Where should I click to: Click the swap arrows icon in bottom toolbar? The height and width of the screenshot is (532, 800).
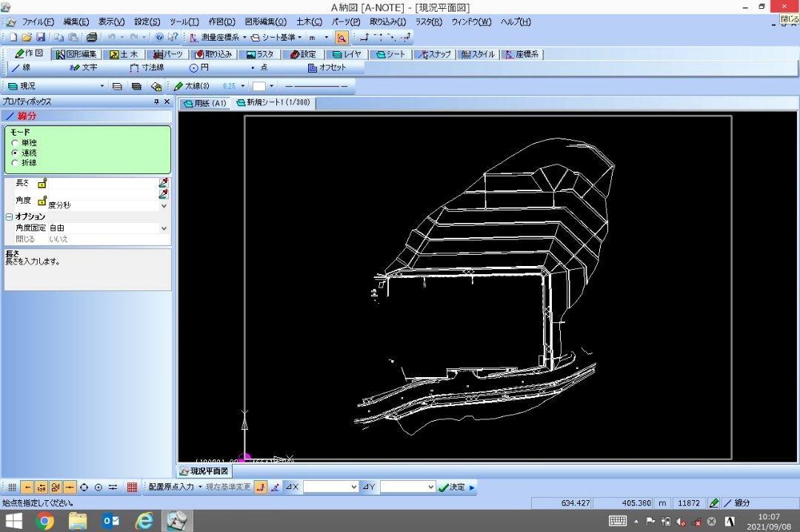[x=113, y=487]
